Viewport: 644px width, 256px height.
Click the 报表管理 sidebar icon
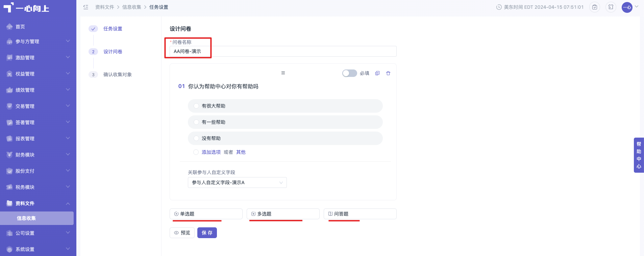click(9, 139)
